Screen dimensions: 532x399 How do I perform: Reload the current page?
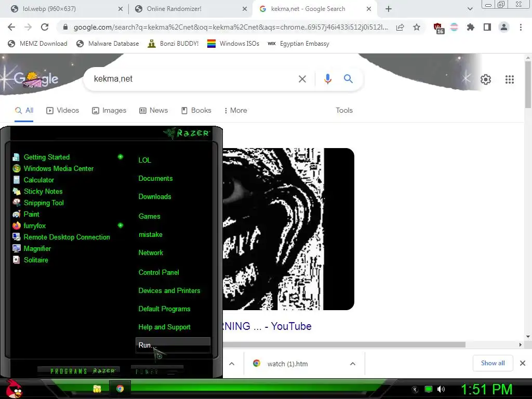coord(45,27)
